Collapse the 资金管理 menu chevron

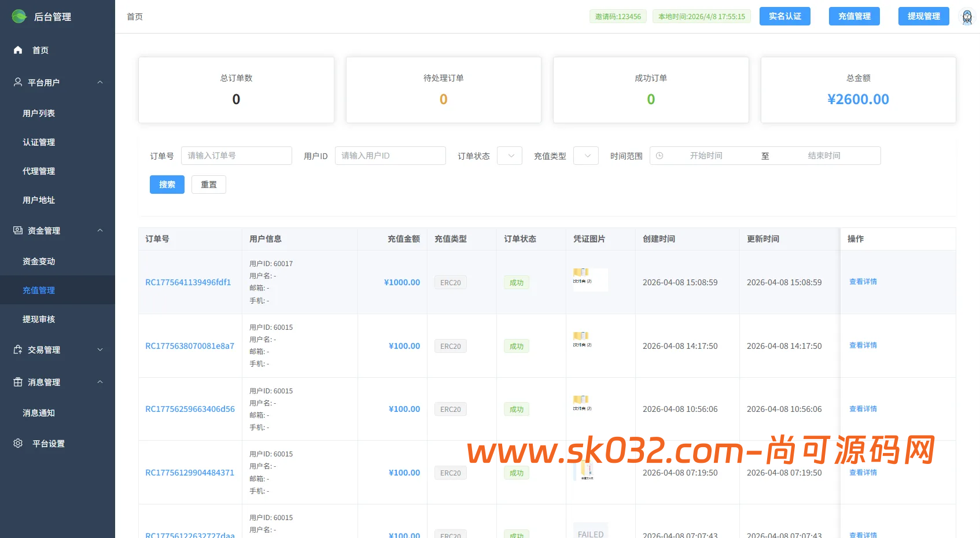(100, 230)
